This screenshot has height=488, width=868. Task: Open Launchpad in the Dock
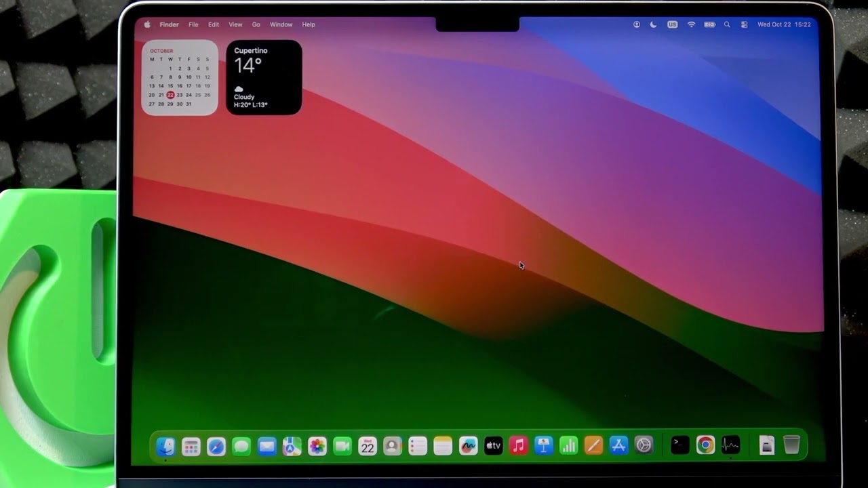191,446
